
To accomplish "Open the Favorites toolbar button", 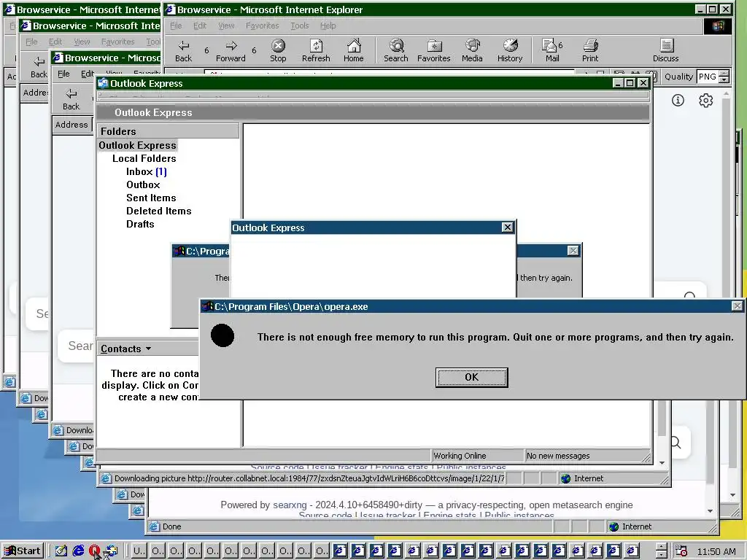I will (433, 50).
